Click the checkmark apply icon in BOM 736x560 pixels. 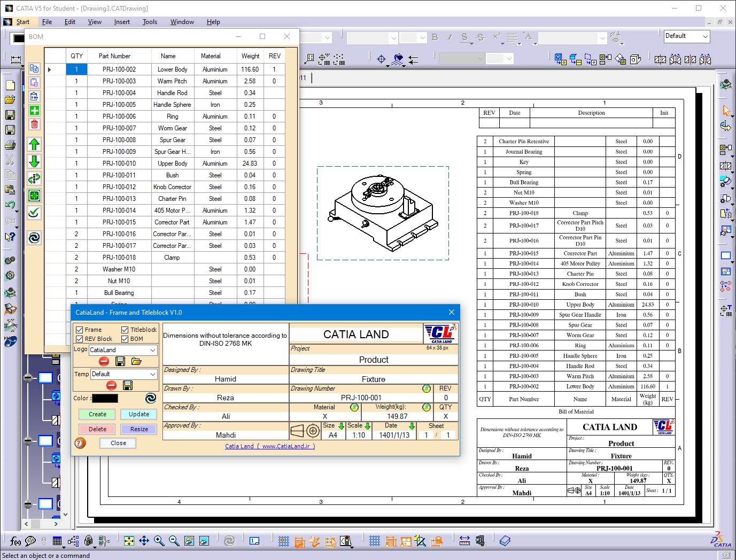tap(34, 213)
